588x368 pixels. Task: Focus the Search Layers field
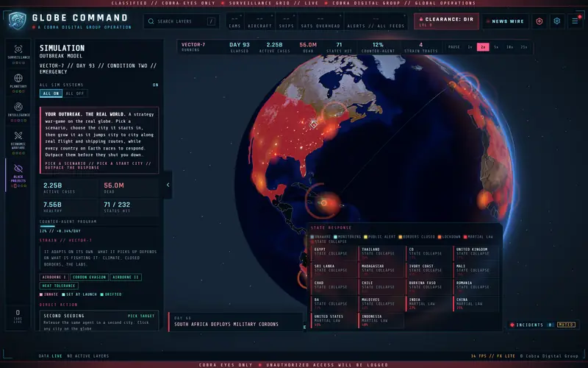point(182,21)
